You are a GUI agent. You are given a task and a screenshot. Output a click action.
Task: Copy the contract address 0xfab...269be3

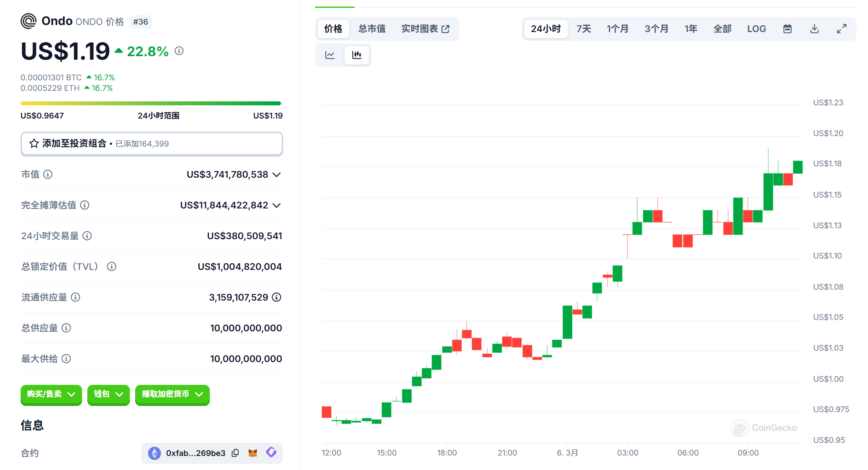[236, 453]
